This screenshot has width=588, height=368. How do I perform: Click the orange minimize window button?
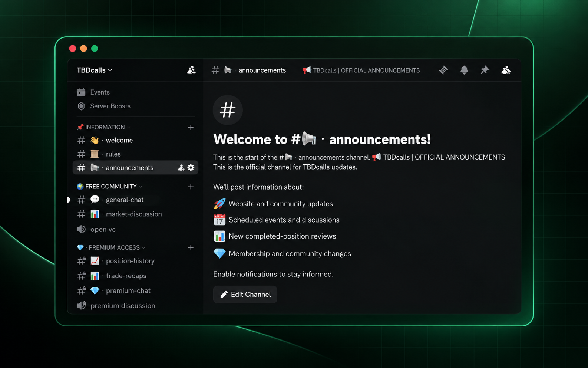pyautogui.click(x=83, y=49)
